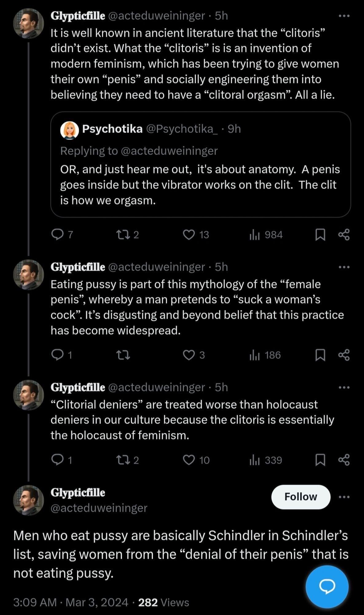Open more options beside Follow button
The width and height of the screenshot is (364, 615).
344,497
